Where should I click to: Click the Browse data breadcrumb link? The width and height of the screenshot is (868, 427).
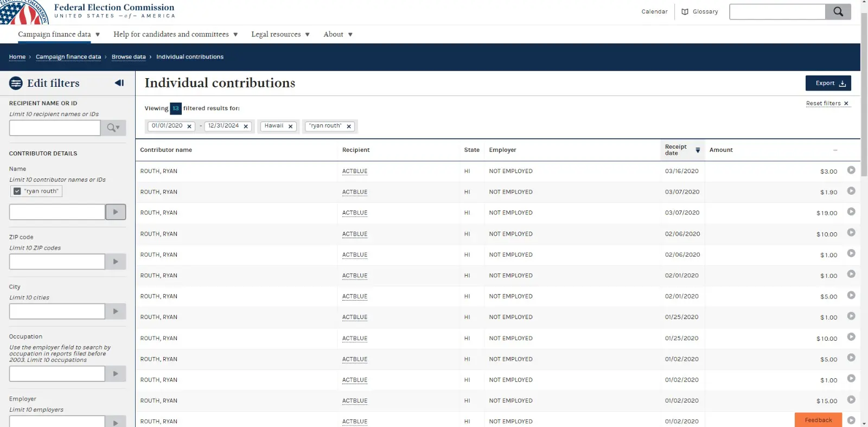[129, 57]
